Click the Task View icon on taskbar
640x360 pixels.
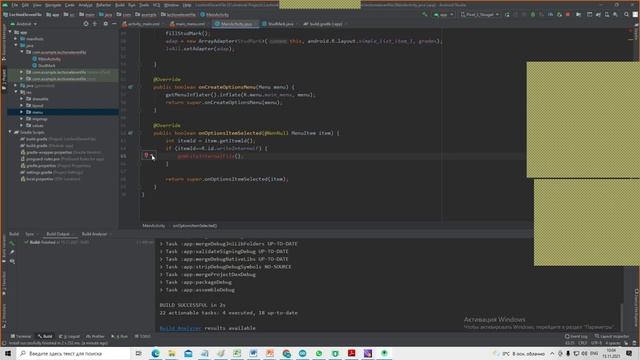tap(138, 353)
